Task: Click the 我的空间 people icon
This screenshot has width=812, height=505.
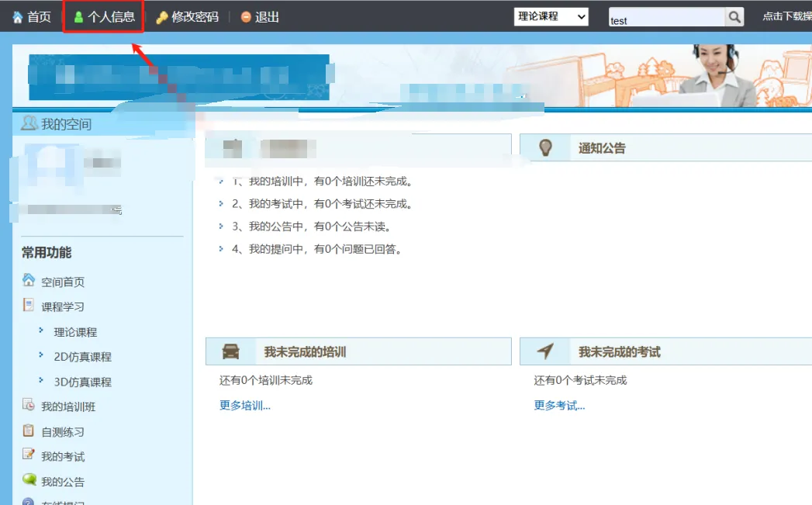Action: click(29, 123)
